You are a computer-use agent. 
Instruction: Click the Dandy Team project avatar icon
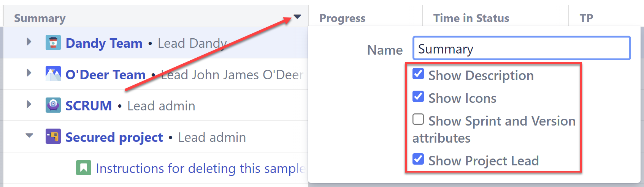click(53, 43)
